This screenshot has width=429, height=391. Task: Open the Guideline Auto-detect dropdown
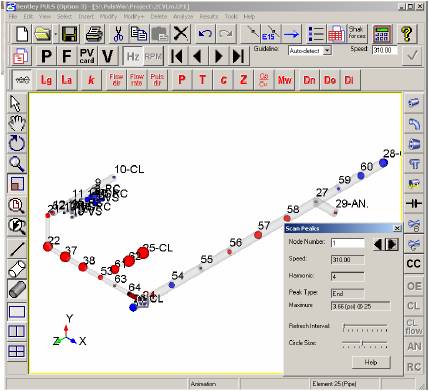[328, 51]
